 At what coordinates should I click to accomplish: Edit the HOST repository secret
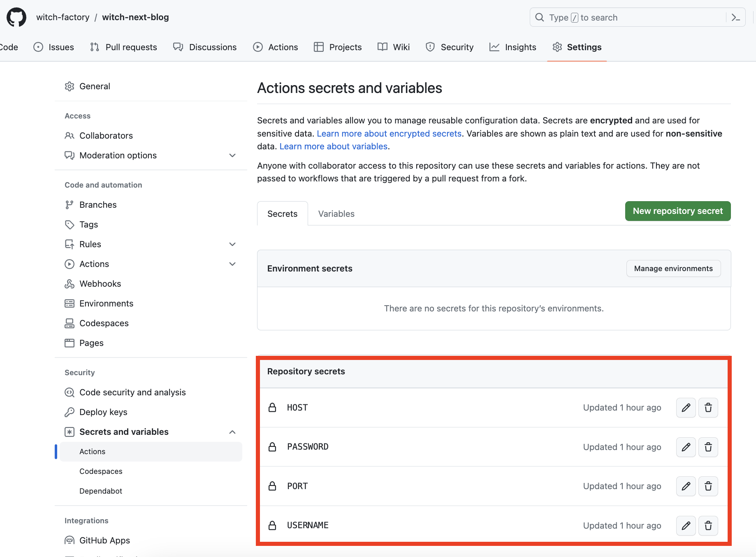point(686,408)
